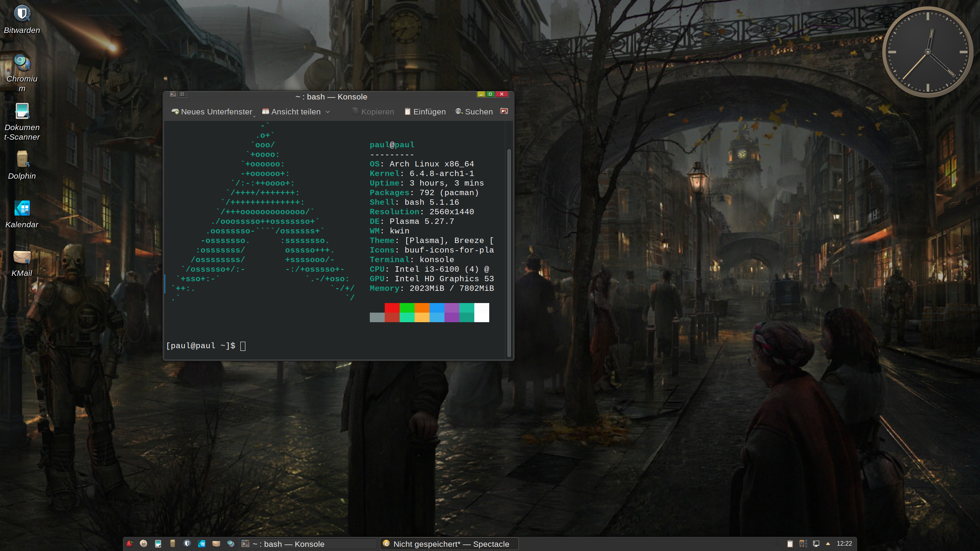
Task: Click the Ansicht teilen toolbar button
Action: click(291, 112)
